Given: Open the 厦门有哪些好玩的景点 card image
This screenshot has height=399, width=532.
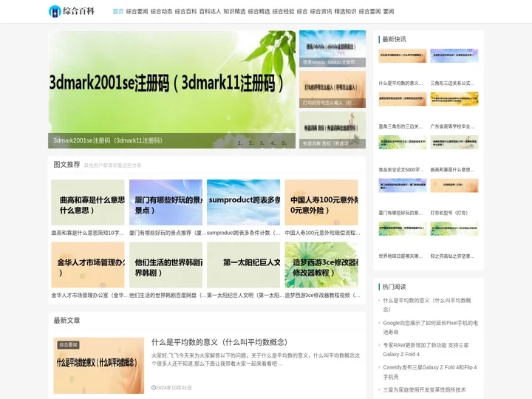Looking at the screenshot, I should tap(166, 202).
